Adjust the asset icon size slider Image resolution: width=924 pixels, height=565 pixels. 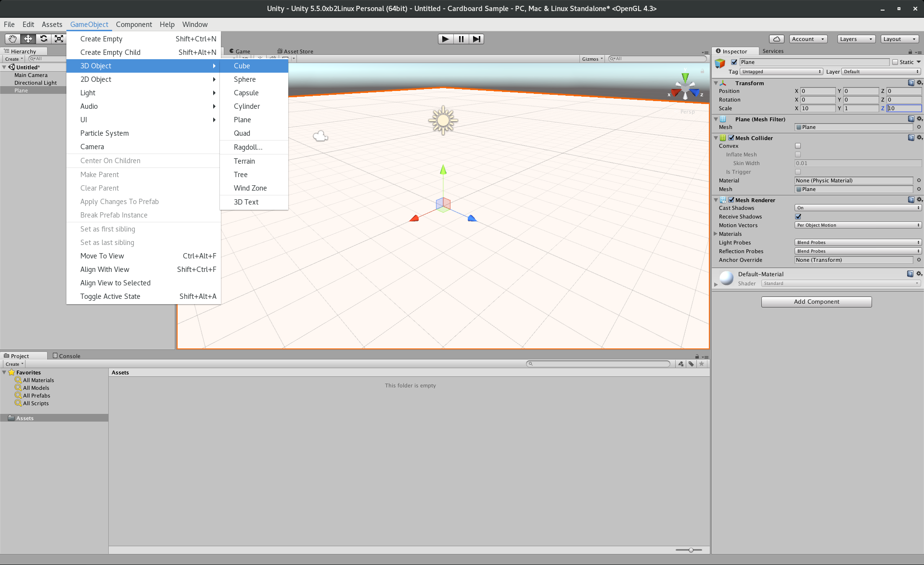(x=691, y=550)
